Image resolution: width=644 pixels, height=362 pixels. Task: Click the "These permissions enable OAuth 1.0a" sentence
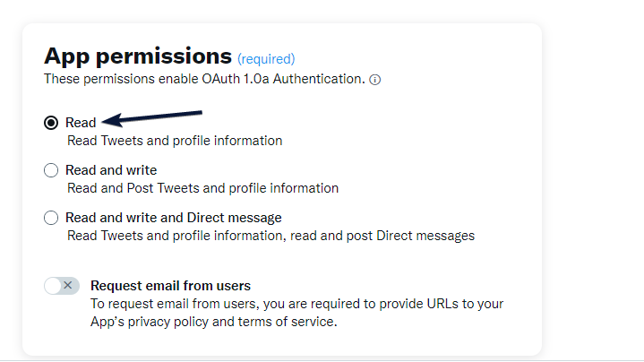(204, 79)
